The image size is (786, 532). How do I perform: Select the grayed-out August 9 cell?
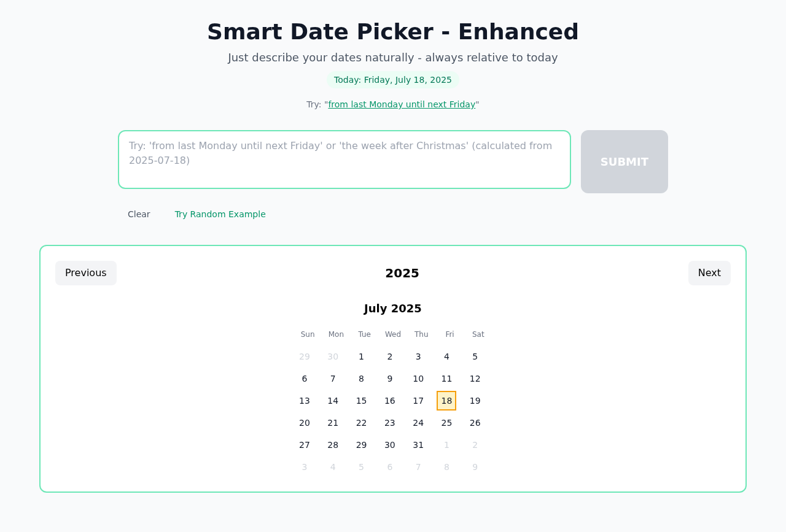(x=474, y=467)
